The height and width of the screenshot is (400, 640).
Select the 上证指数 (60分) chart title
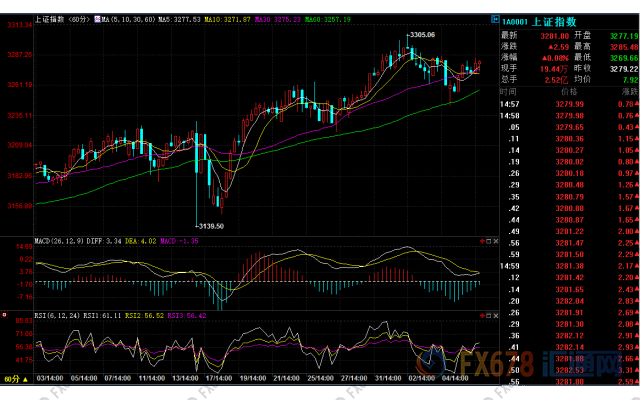(x=62, y=19)
